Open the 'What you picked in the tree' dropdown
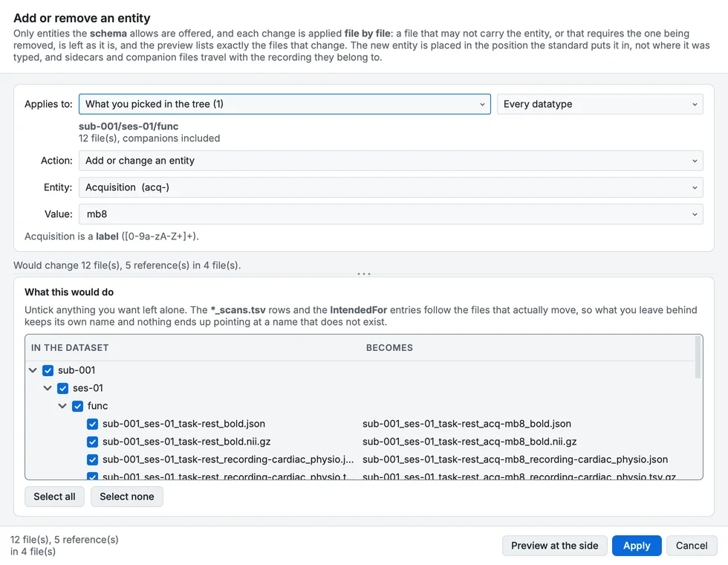Viewport: 728px width, 565px height. click(285, 104)
